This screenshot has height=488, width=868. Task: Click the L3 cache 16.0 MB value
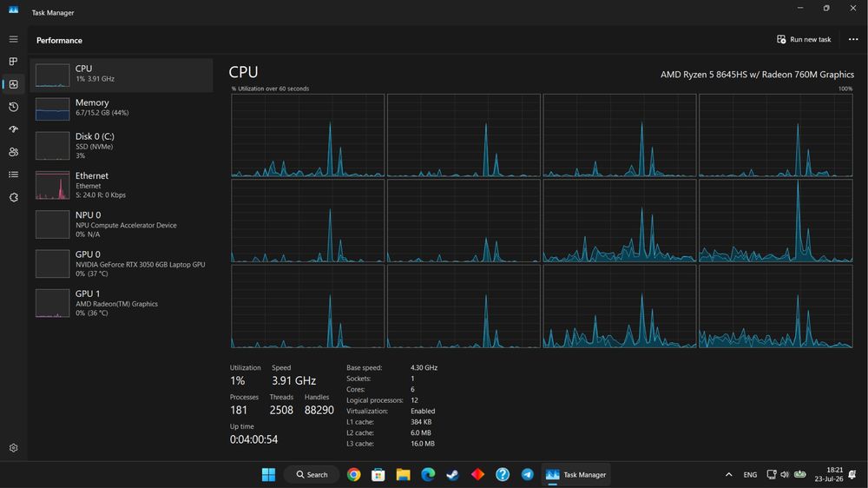click(423, 444)
